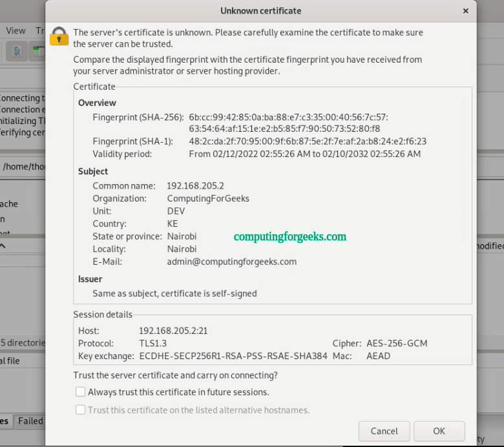Click the sort arrow in background file list header
This screenshot has width=504, height=447.
pyautogui.click(x=3, y=246)
